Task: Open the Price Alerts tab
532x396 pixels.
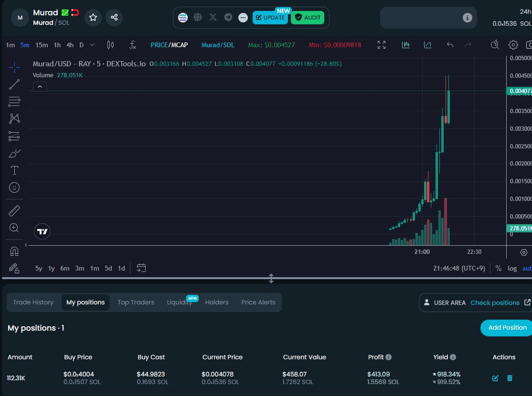Action: [258, 302]
